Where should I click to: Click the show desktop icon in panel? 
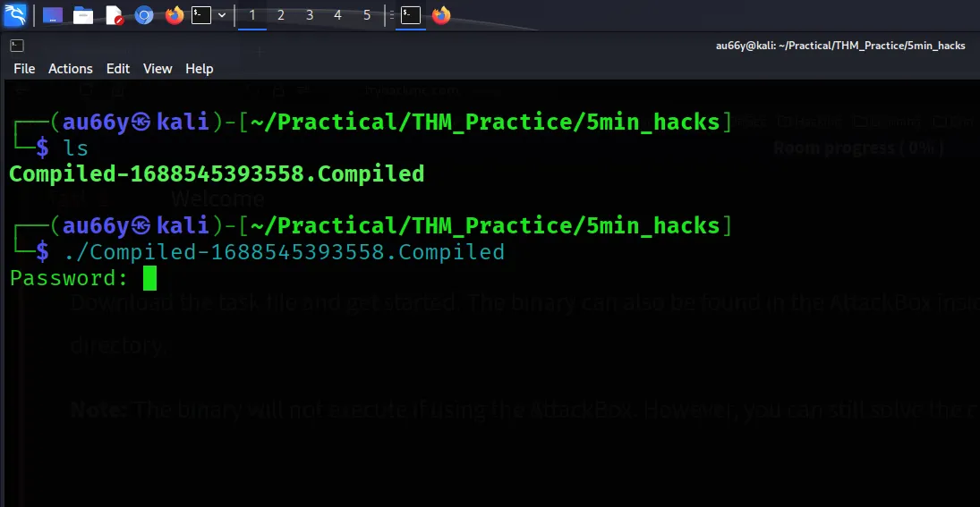(53, 15)
